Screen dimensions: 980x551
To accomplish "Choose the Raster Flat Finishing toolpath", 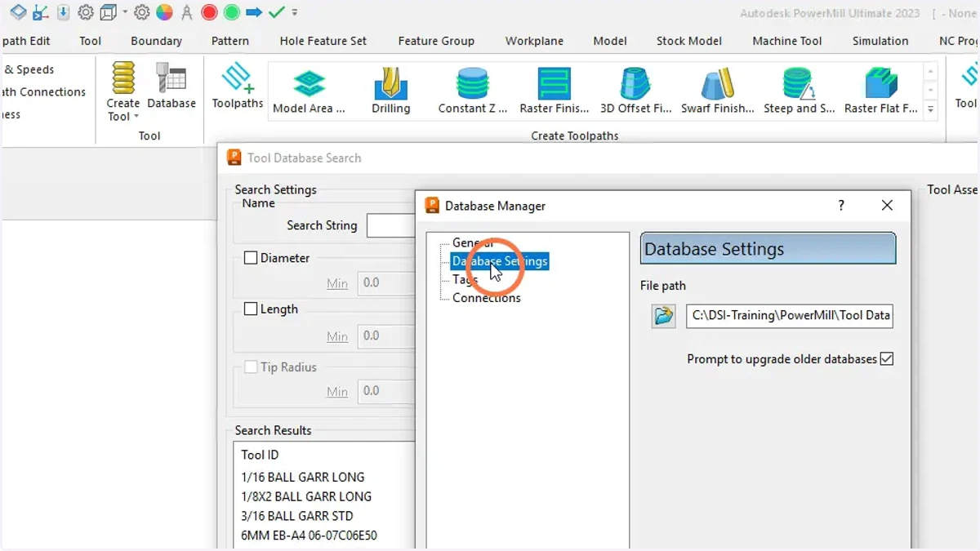I will tap(880, 91).
